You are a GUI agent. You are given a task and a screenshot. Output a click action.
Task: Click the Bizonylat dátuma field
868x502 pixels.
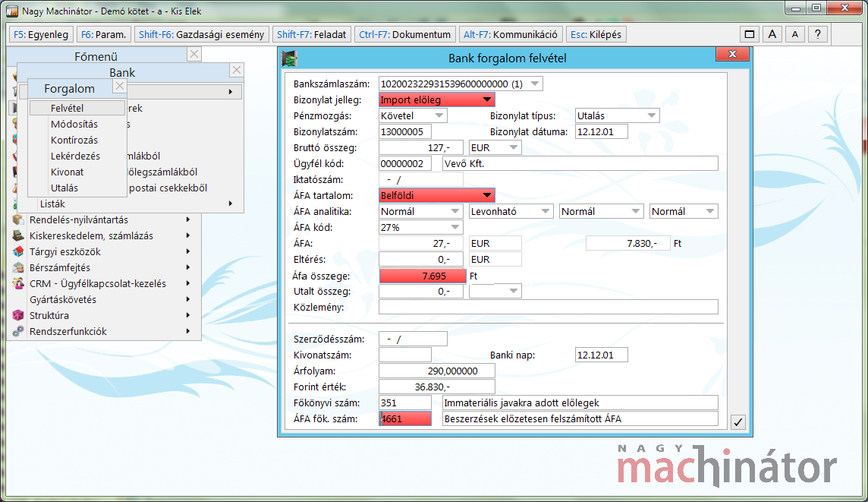tap(601, 132)
